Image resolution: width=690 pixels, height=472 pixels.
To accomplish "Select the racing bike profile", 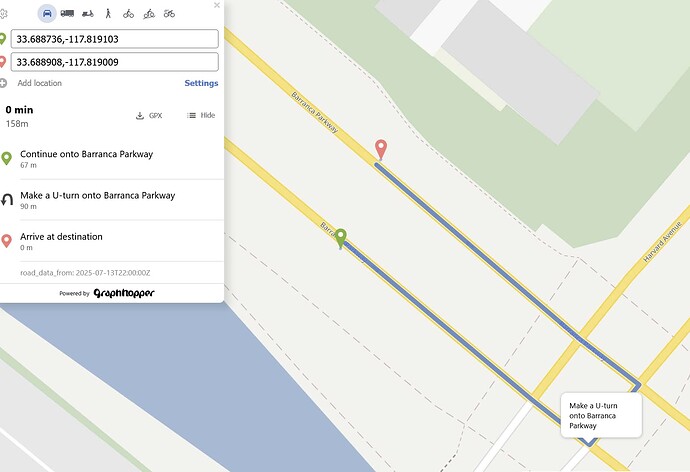I will pyautogui.click(x=169, y=13).
